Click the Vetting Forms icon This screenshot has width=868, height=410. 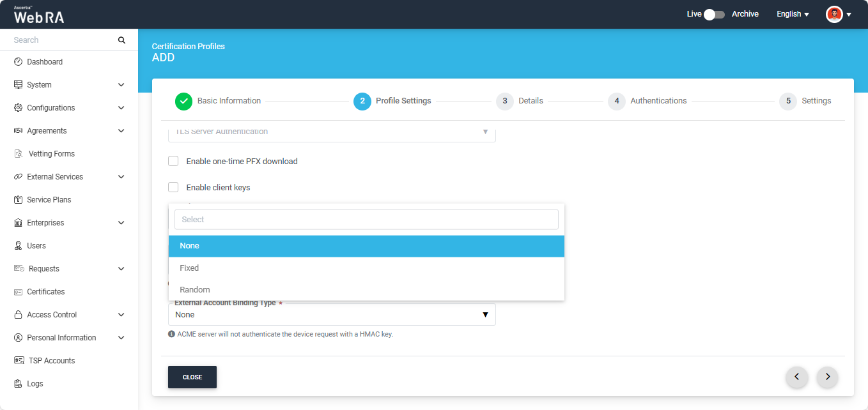[x=18, y=154]
